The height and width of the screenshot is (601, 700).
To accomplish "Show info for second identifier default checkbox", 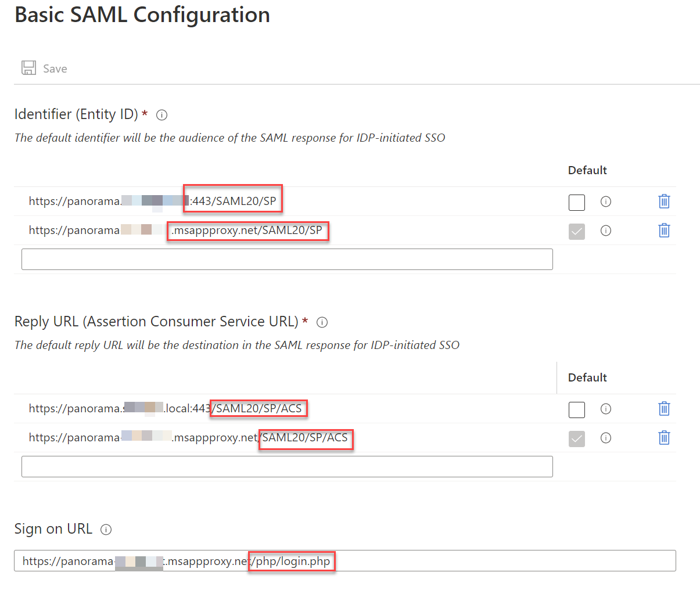I will 606,231.
